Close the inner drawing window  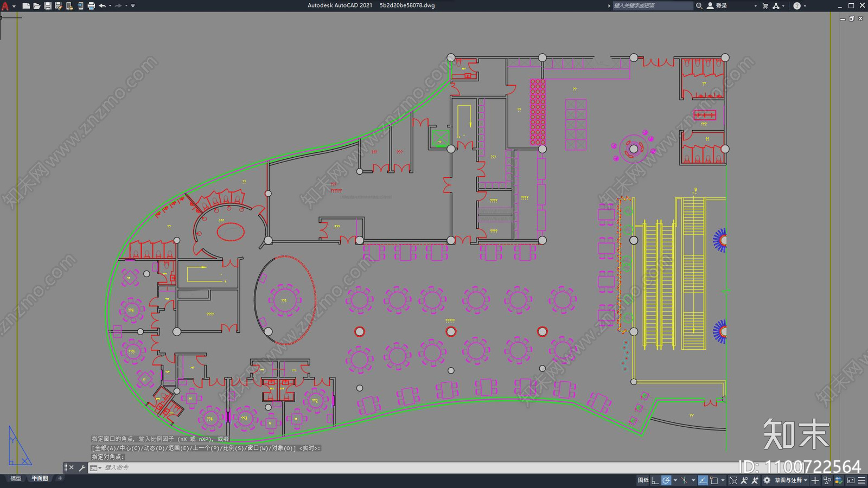click(x=860, y=19)
